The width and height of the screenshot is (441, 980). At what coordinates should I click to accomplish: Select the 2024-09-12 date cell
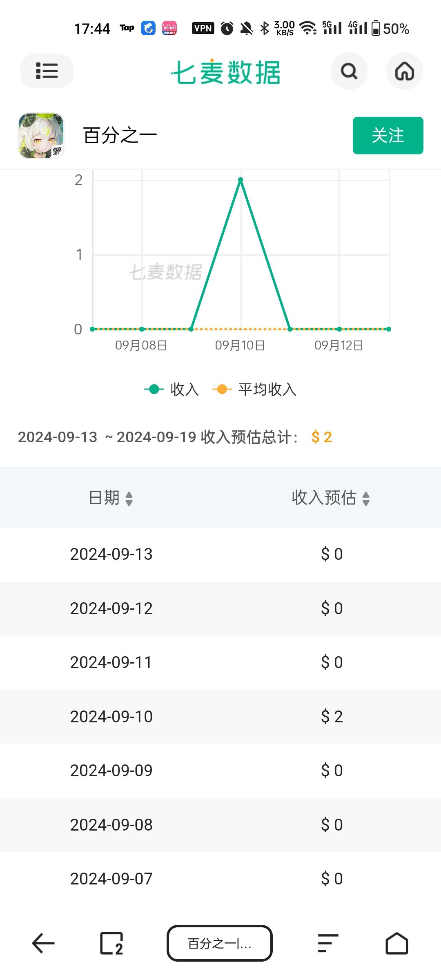coord(111,608)
